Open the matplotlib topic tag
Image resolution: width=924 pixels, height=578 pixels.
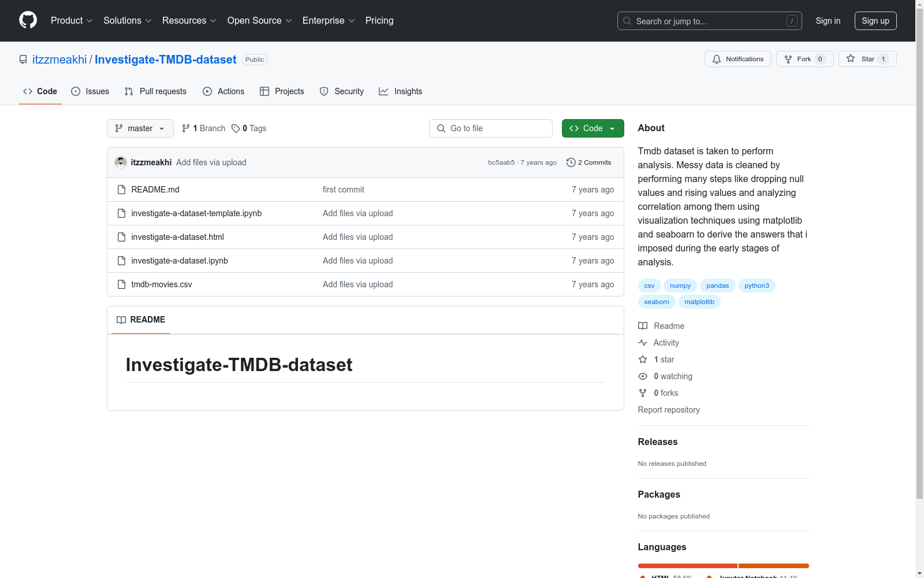pyautogui.click(x=699, y=302)
